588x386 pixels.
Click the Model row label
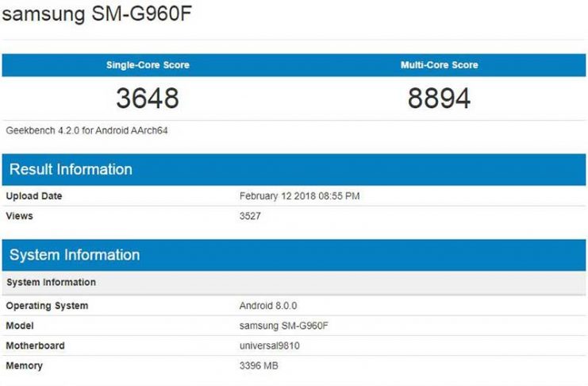tap(21, 326)
